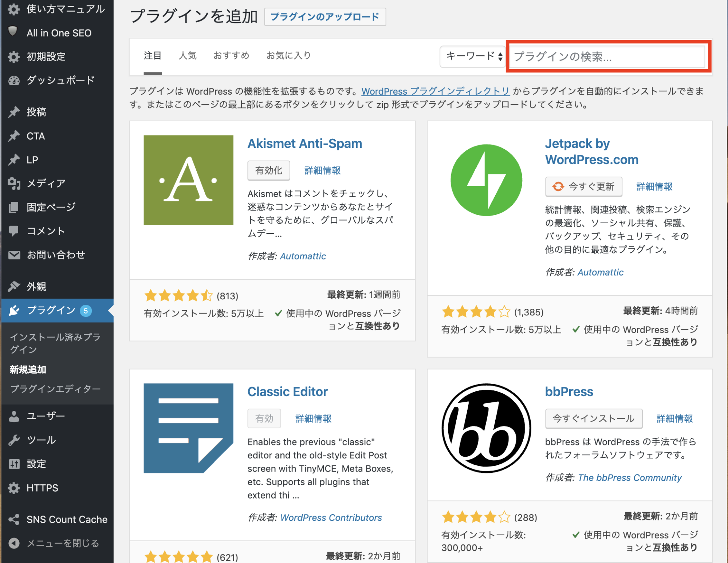This screenshot has width=728, height=563.
Task: Open 詳細情報 for Akismet Anti-Spam
Action: click(x=322, y=170)
